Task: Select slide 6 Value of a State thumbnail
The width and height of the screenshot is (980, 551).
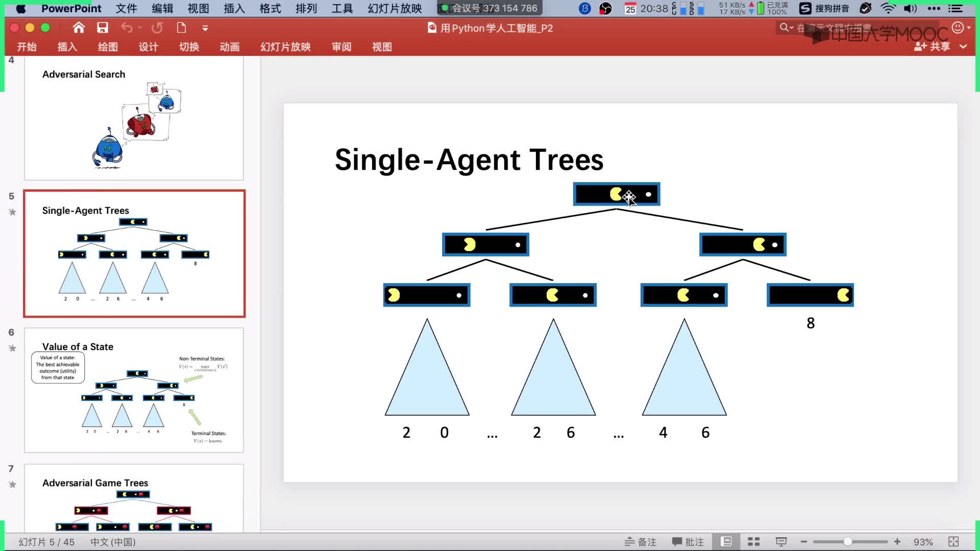Action: point(134,390)
